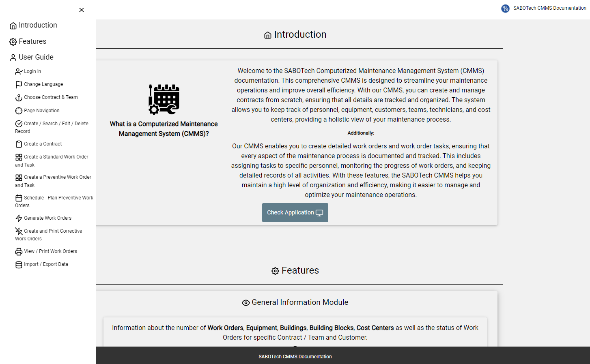Image resolution: width=590 pixels, height=364 pixels.
Task: Click the Change Language flag icon
Action: coord(19,85)
